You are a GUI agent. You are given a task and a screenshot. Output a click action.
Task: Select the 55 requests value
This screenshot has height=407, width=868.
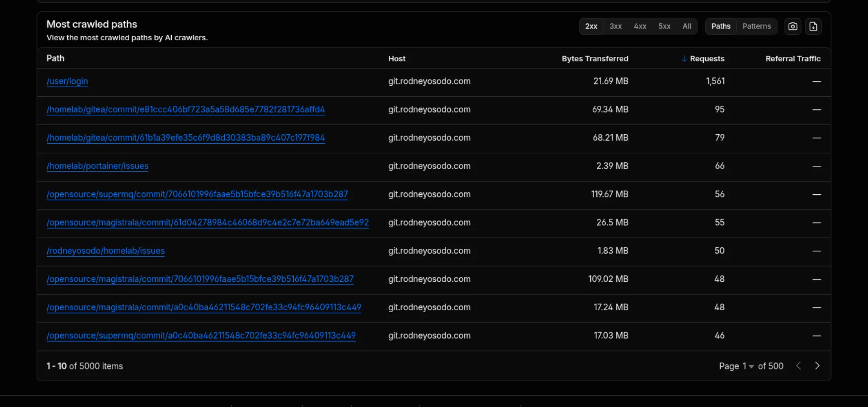[x=720, y=223]
